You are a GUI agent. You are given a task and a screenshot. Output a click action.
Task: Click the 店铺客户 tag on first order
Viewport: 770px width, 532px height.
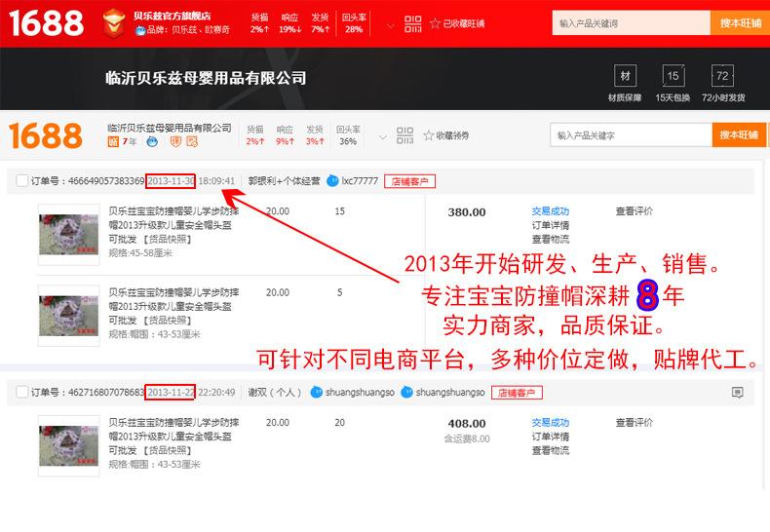[410, 181]
